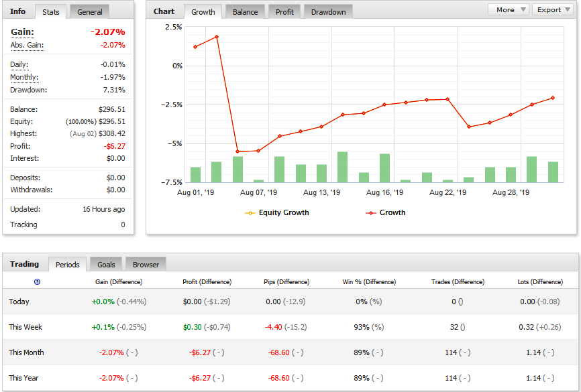The height and width of the screenshot is (392, 581).
Task: Click the Trades (Difference) column header
Action: coord(458,281)
